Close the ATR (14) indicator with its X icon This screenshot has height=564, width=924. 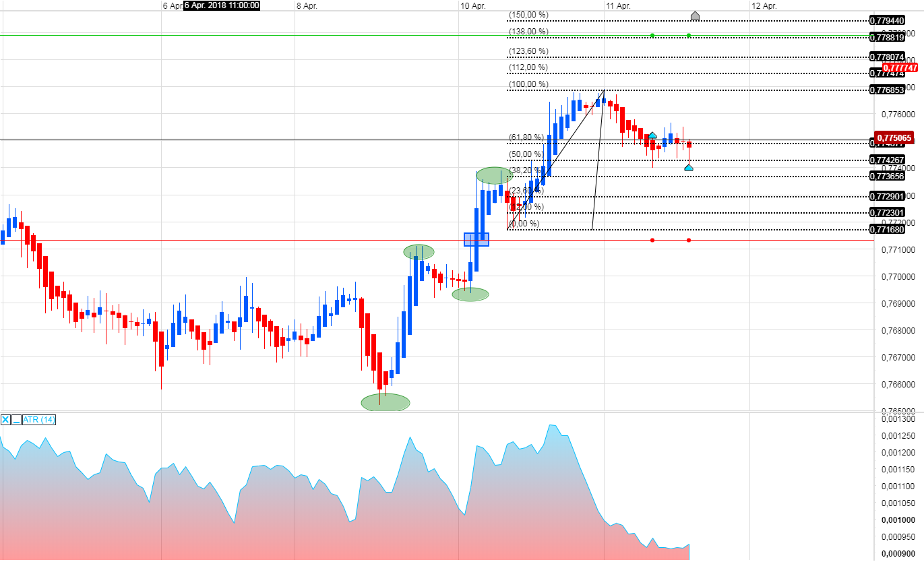click(x=5, y=420)
